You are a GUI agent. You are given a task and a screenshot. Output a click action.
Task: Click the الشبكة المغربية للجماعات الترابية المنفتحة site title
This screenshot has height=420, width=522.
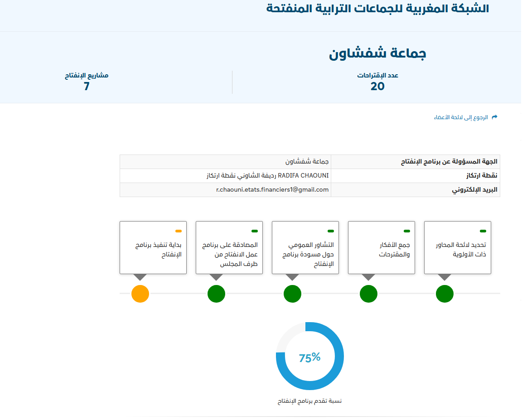tap(377, 8)
